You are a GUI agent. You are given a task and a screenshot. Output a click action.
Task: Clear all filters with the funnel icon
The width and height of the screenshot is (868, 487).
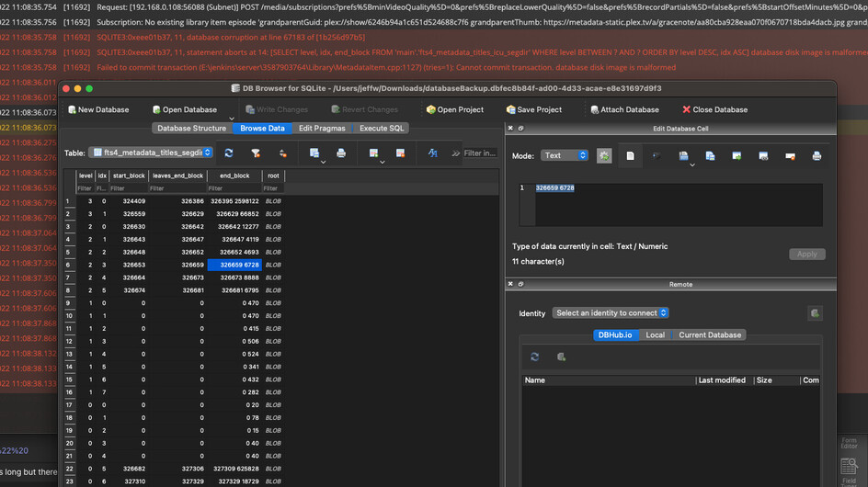pyautogui.click(x=256, y=153)
